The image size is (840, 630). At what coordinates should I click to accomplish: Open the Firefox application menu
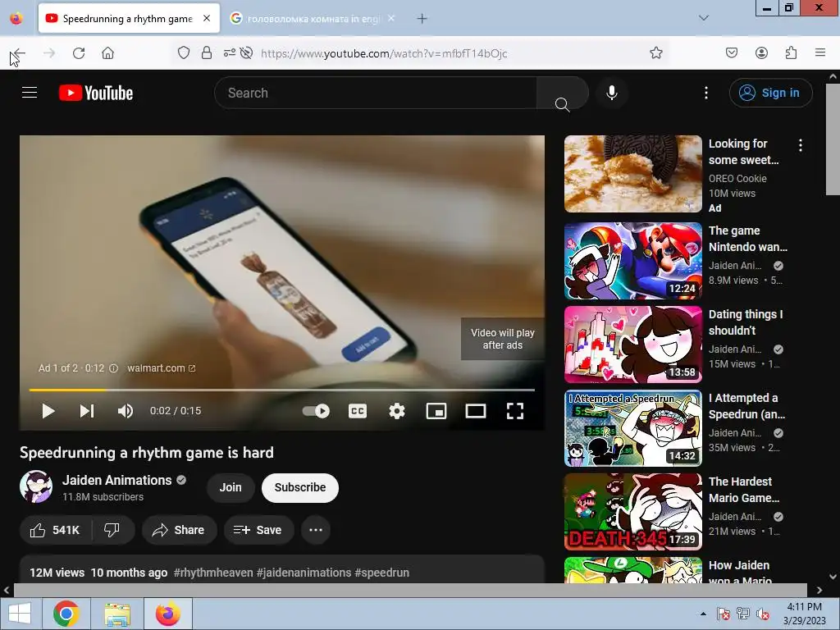point(819,52)
